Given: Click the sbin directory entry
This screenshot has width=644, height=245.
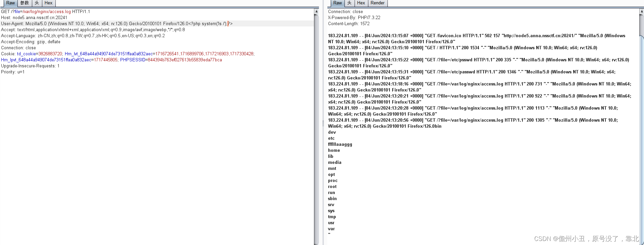Looking at the screenshot, I should click(x=332, y=198).
